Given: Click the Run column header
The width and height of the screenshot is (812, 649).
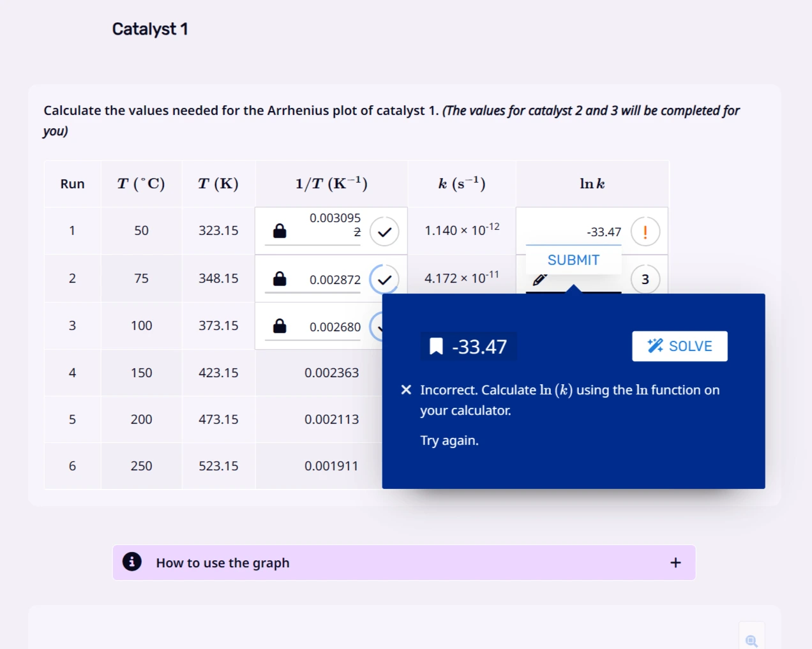Looking at the screenshot, I should [x=72, y=184].
